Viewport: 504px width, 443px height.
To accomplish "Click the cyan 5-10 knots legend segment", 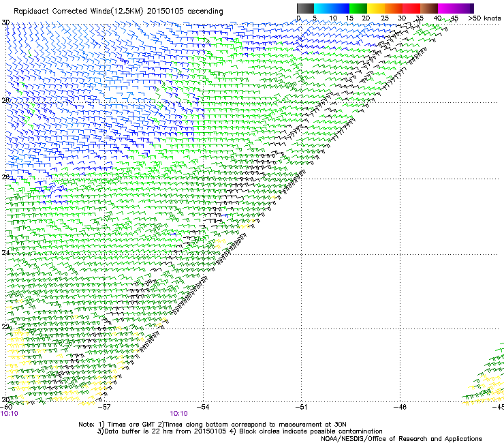I will pos(323,8).
